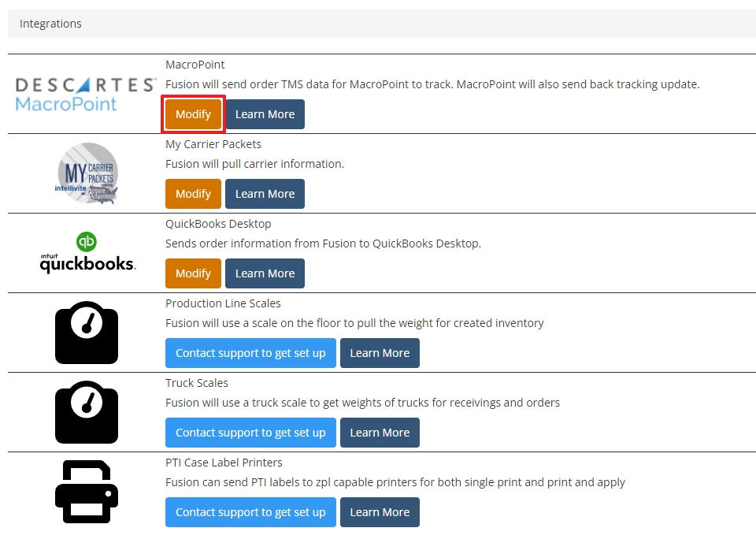Contact support for PTI Case Label Printers
The height and width of the screenshot is (539, 756).
pyautogui.click(x=250, y=512)
